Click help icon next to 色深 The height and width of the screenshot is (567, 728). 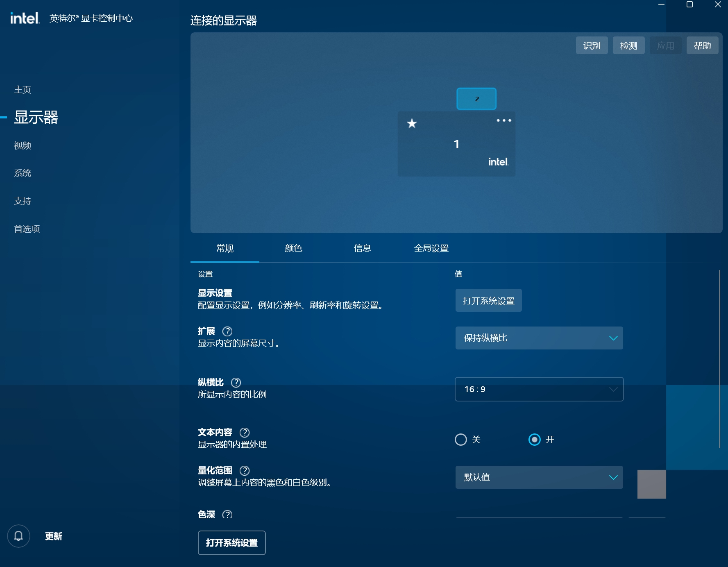[227, 514]
